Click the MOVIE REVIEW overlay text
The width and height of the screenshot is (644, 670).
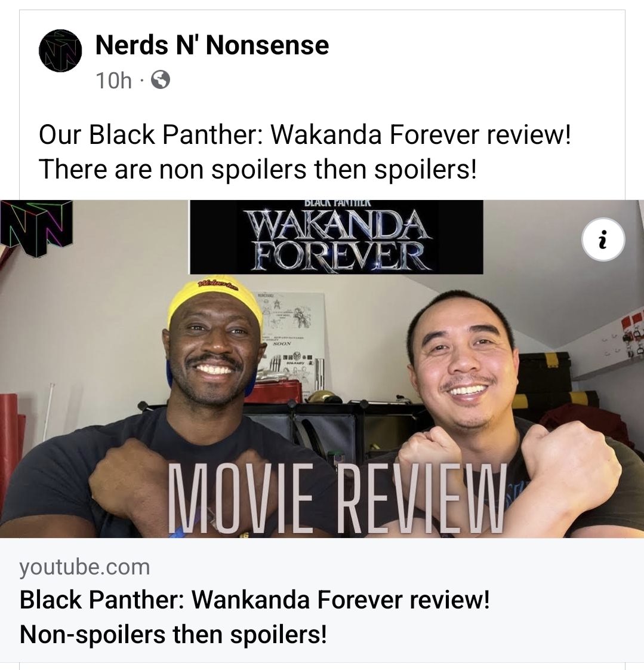pos(337,498)
